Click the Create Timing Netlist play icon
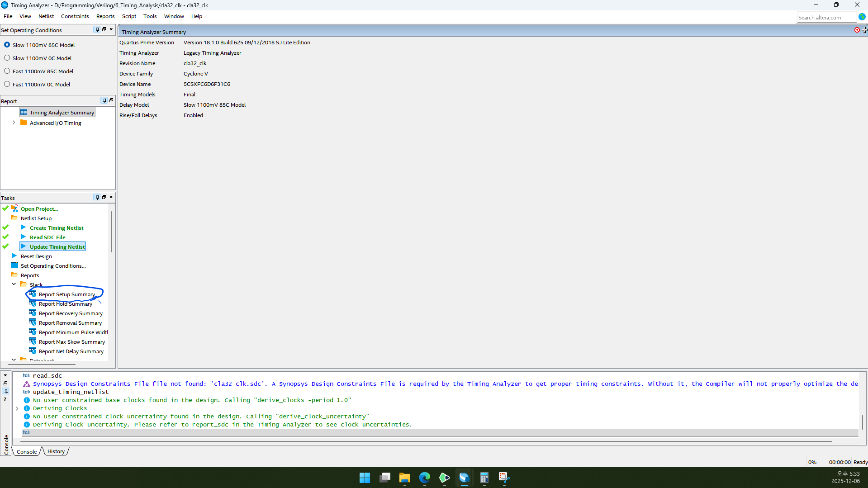Screen dimensions: 868x488 [x=23, y=227]
